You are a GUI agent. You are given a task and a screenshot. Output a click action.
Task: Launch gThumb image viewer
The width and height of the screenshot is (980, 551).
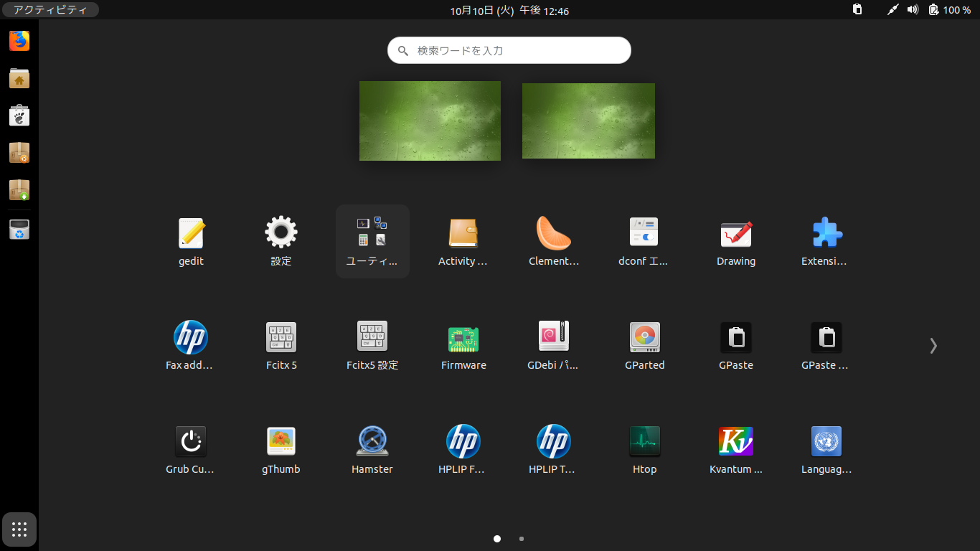coord(281,450)
